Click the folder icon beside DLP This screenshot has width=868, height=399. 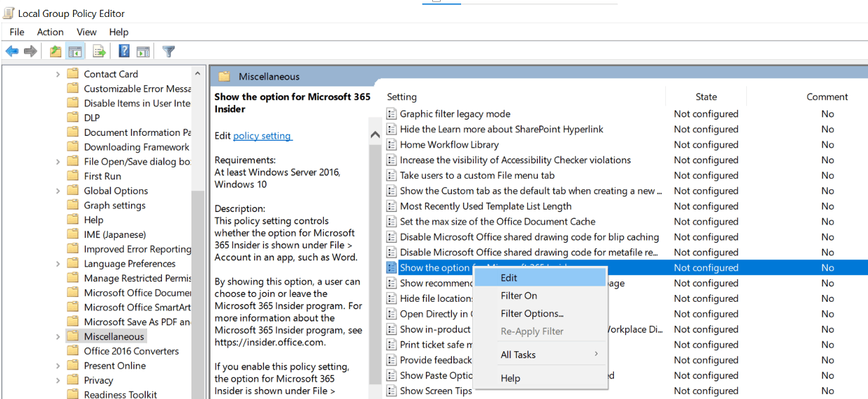(x=73, y=118)
